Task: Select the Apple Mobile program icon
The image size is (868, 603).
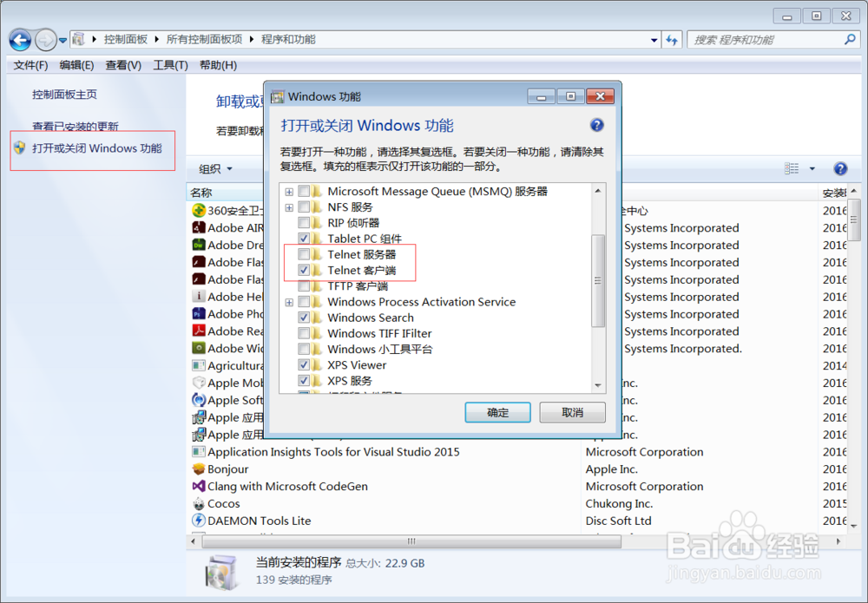Action: [198, 383]
